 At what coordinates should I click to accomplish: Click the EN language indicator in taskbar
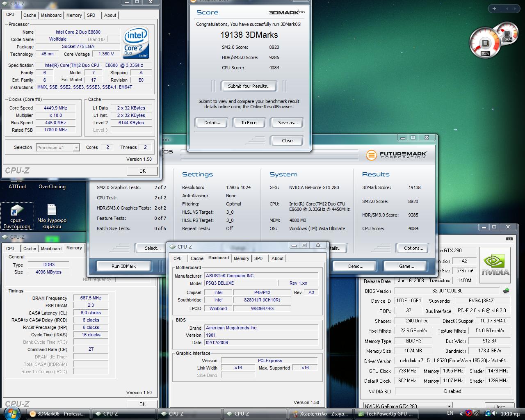[x=450, y=413]
